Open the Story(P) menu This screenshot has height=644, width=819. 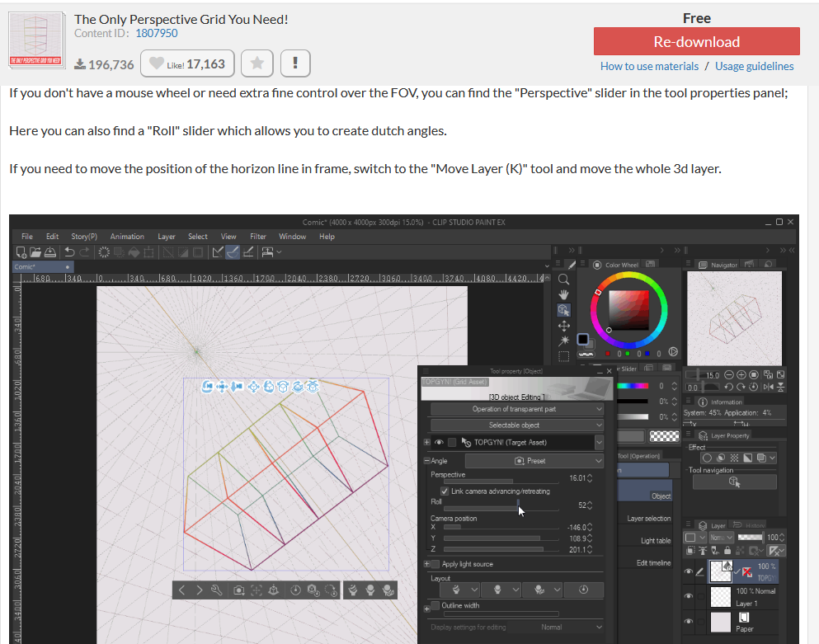(x=84, y=237)
